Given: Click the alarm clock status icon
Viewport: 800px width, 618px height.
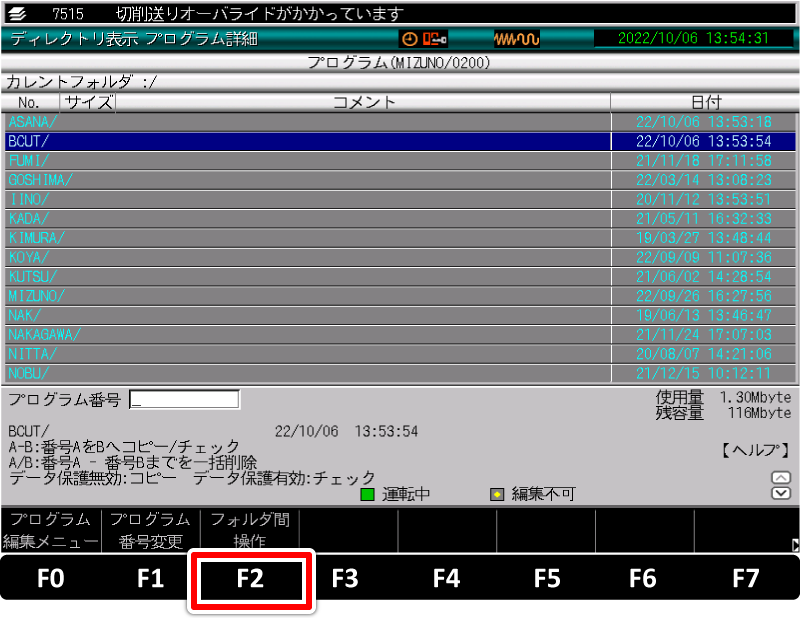Looking at the screenshot, I should [409, 38].
